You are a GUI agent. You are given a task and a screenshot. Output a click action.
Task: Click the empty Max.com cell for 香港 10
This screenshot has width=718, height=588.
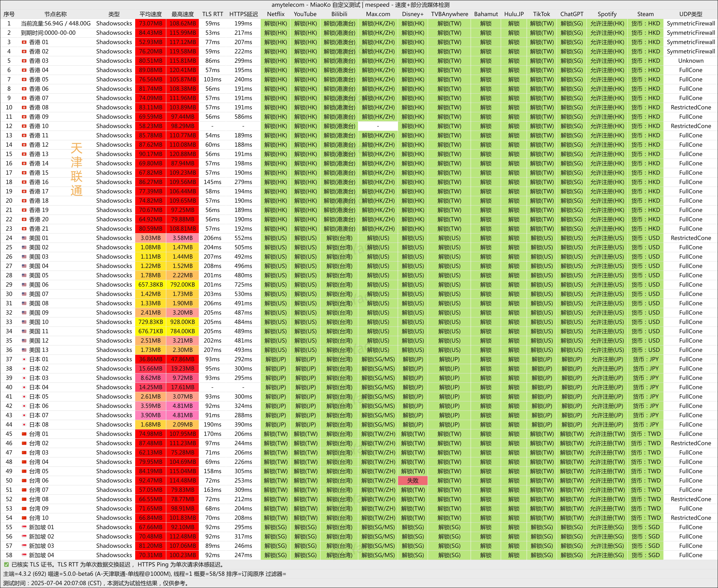click(x=378, y=126)
